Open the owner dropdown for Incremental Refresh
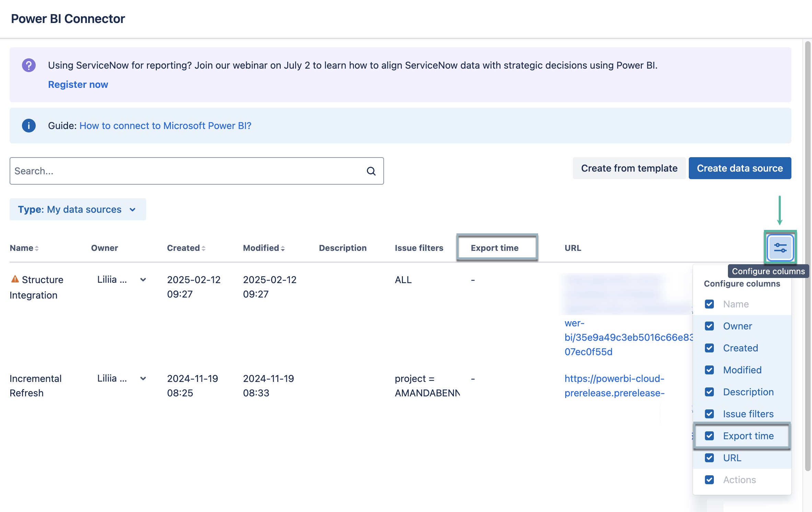This screenshot has height=512, width=812. click(x=143, y=378)
